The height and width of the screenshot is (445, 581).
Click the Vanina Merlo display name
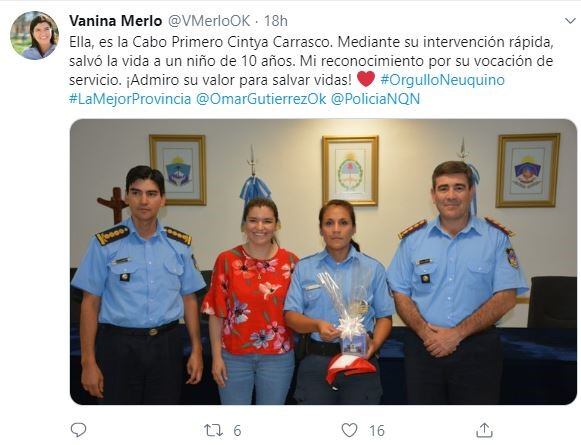click(116, 21)
